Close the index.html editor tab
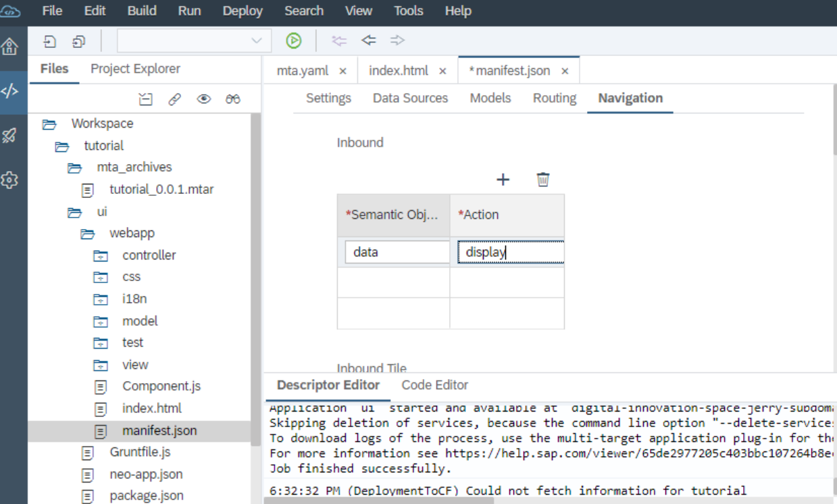 pos(442,71)
